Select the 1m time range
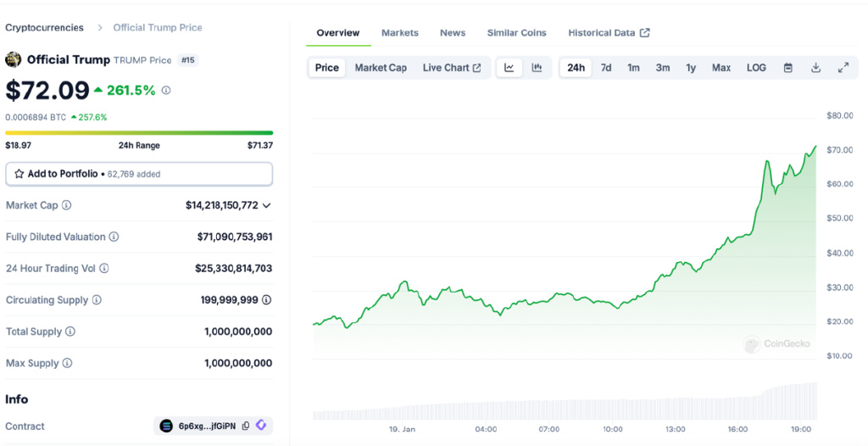 pyautogui.click(x=633, y=68)
